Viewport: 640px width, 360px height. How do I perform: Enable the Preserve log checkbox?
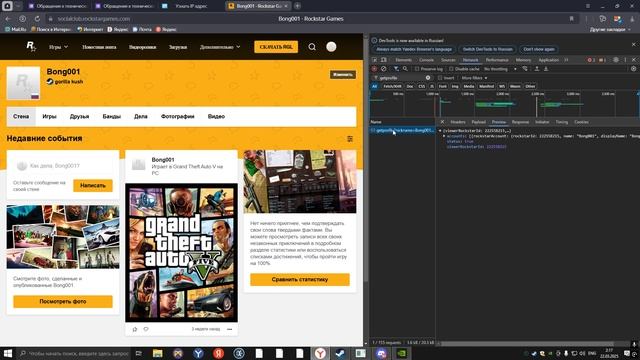coord(417,69)
